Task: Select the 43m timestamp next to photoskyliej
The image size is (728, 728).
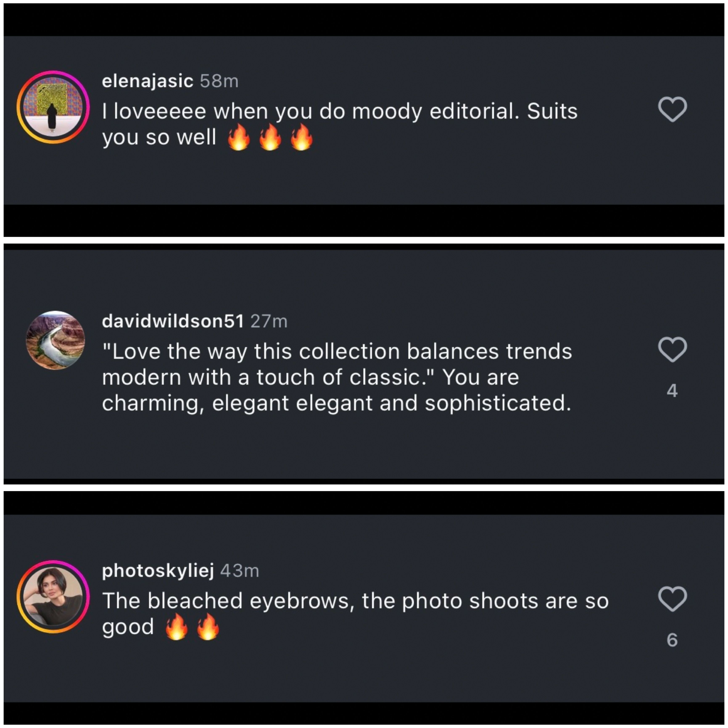Action: tap(240, 571)
